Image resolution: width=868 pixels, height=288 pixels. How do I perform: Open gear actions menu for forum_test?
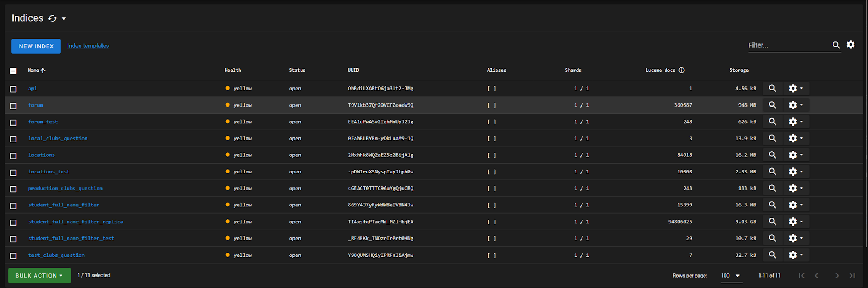(x=795, y=122)
